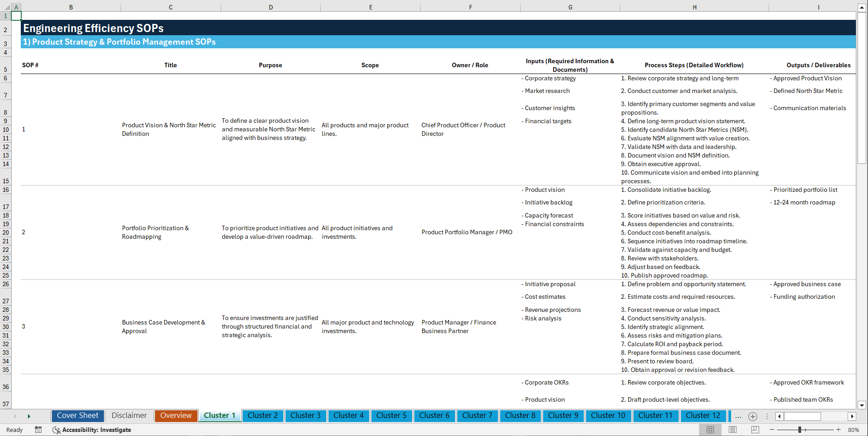Click the 80% zoom level indicator
The image size is (868, 436).
click(854, 430)
